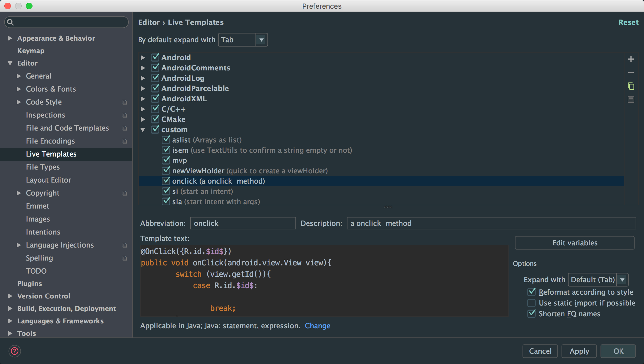Click the help question mark icon

(x=15, y=351)
